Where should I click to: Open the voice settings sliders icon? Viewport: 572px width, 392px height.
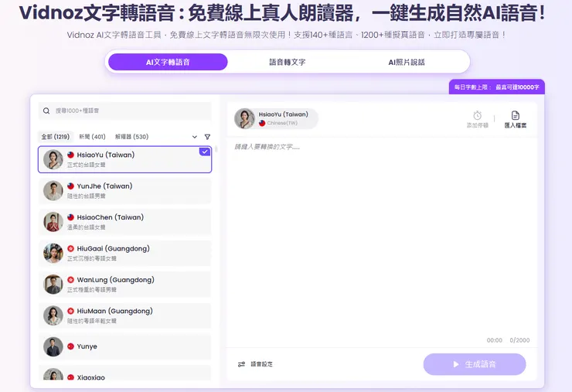coord(241,364)
